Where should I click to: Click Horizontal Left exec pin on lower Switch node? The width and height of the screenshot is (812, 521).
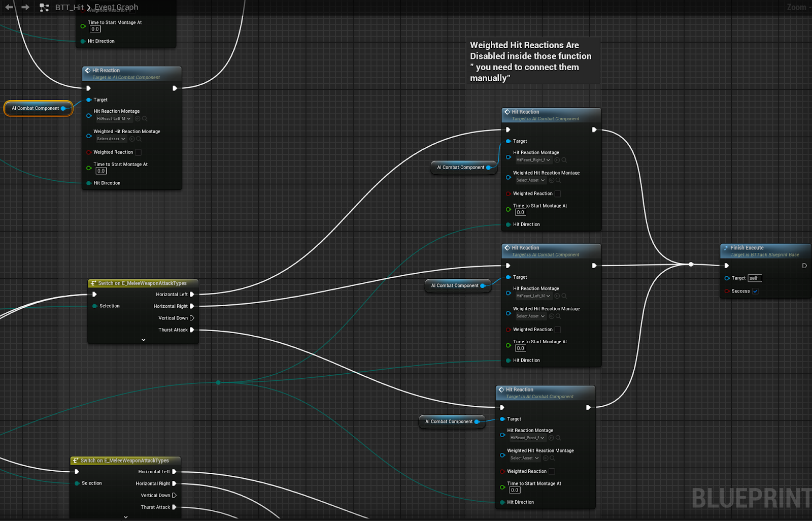click(174, 472)
